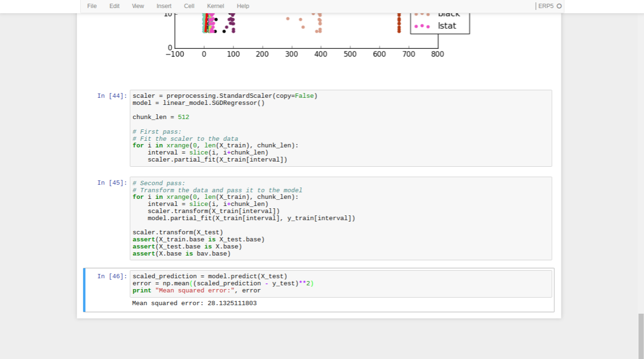Open the Edit menu
The image size is (644, 359).
(x=114, y=6)
